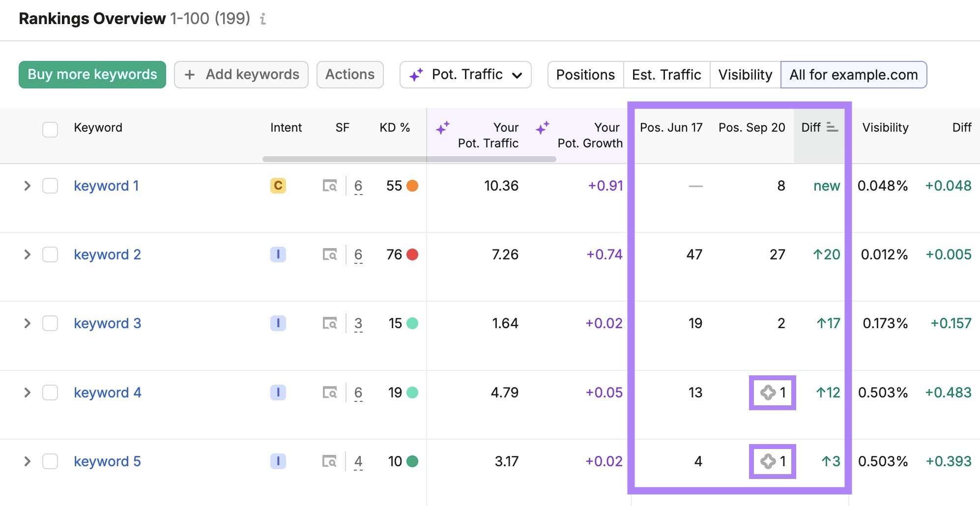The height and width of the screenshot is (506, 980).
Task: Sort by Pos. Jun 17 column header
Action: coord(671,128)
